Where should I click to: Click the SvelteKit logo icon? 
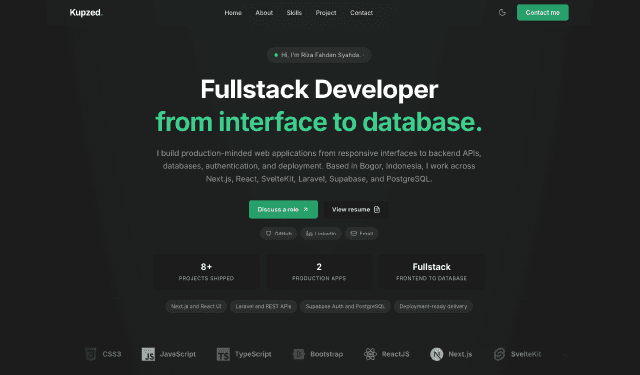tap(499, 354)
